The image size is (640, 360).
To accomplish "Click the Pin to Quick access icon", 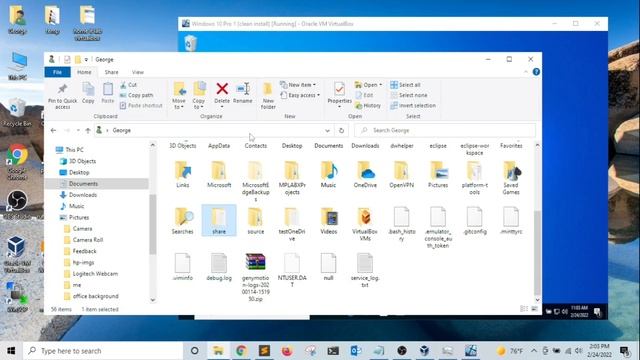I will point(62,89).
